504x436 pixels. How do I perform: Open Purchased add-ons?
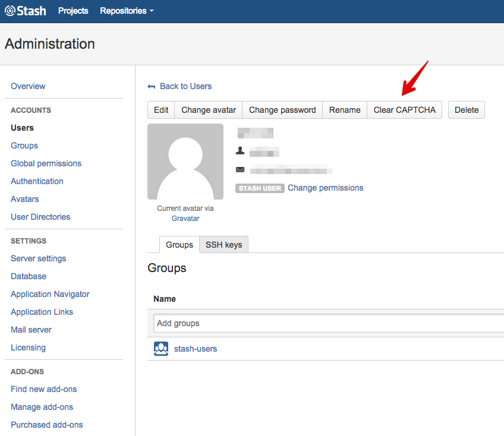click(46, 425)
